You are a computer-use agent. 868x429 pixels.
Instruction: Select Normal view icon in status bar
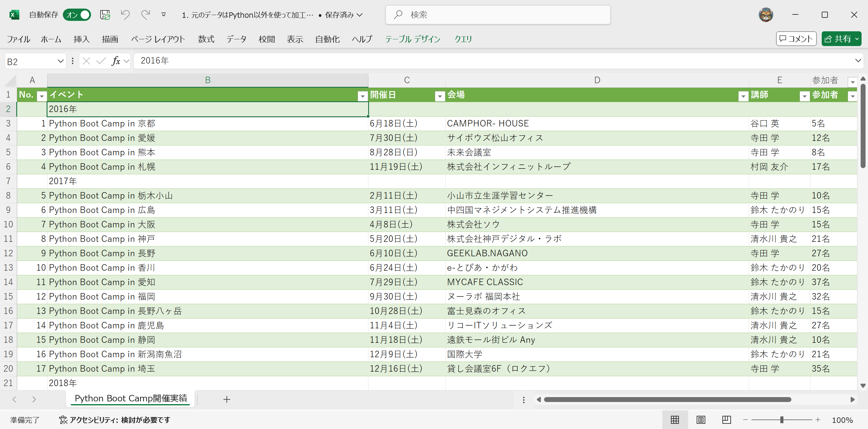(x=675, y=420)
